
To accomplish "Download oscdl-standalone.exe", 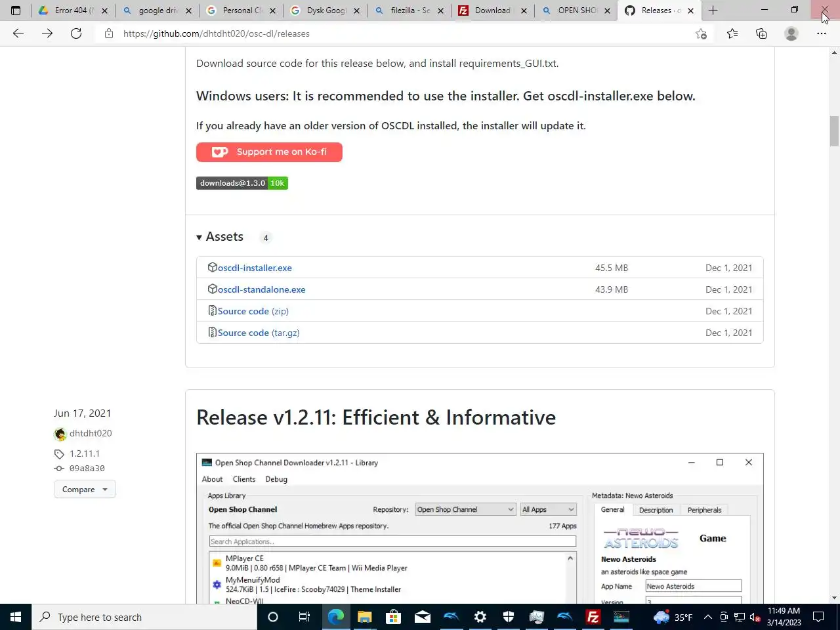I will click(261, 289).
